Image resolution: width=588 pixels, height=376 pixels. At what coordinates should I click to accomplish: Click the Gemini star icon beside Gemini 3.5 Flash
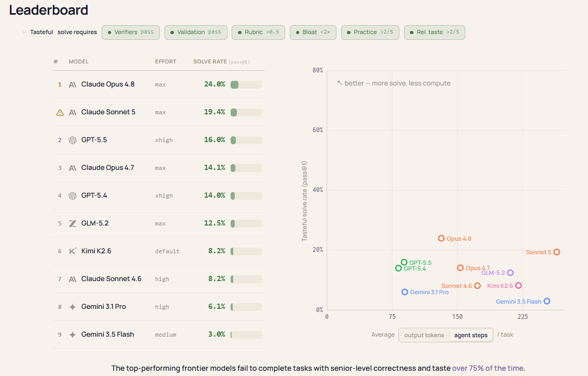(x=73, y=335)
